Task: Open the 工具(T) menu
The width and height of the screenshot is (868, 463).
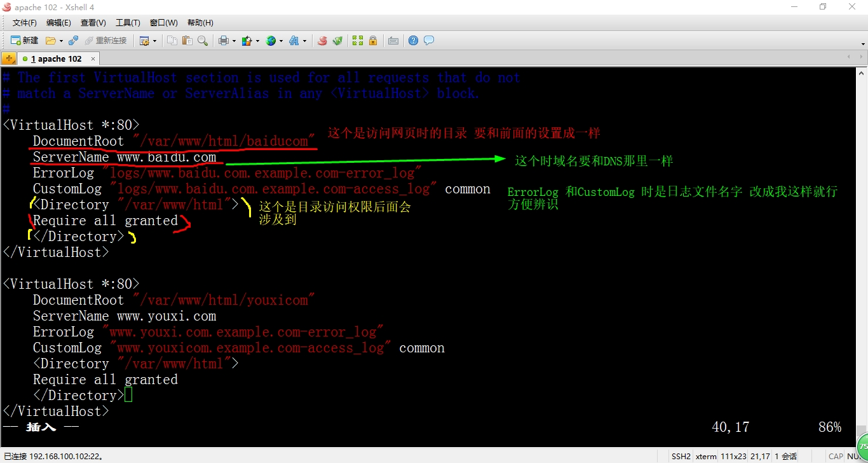Action: (x=128, y=23)
